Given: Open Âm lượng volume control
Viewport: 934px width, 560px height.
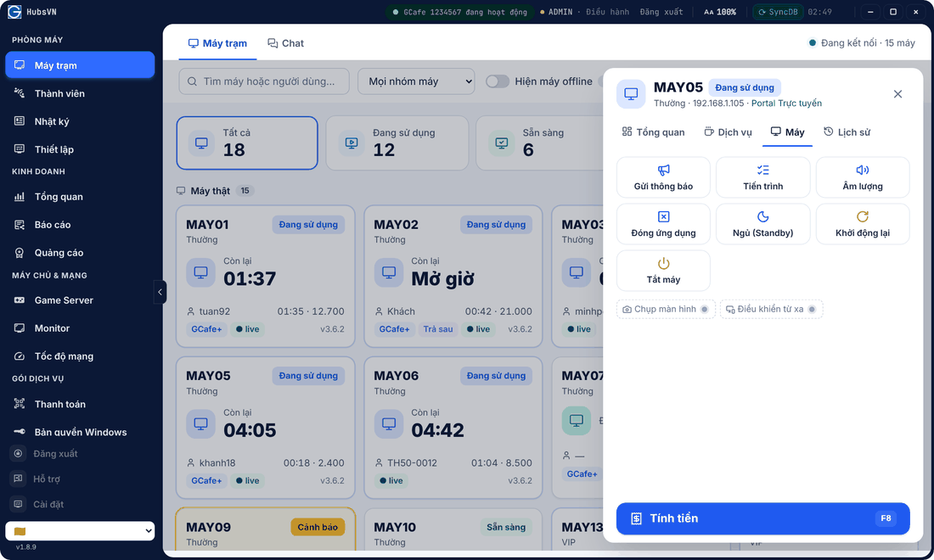Looking at the screenshot, I should click(863, 177).
